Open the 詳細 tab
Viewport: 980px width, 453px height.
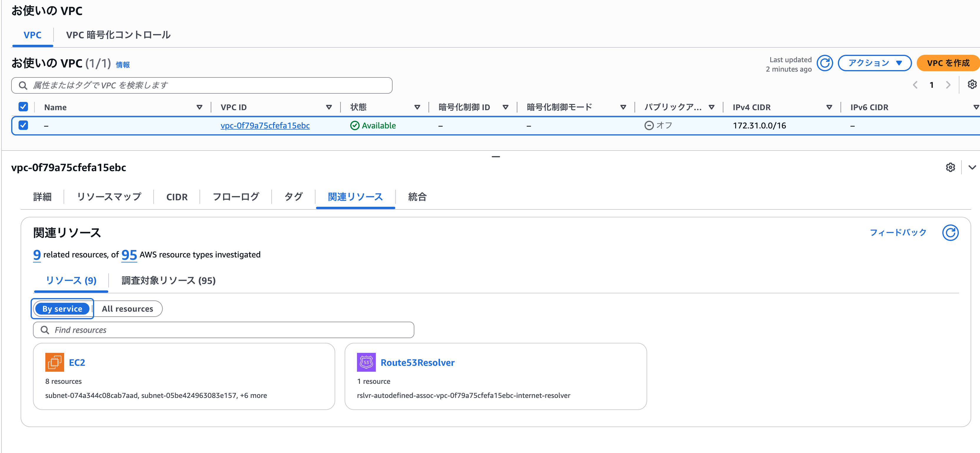[x=42, y=197]
